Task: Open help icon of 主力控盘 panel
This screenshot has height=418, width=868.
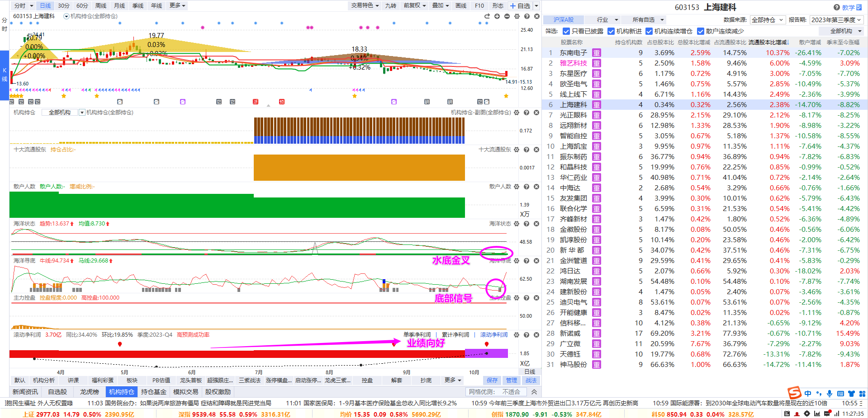Action: (526, 298)
